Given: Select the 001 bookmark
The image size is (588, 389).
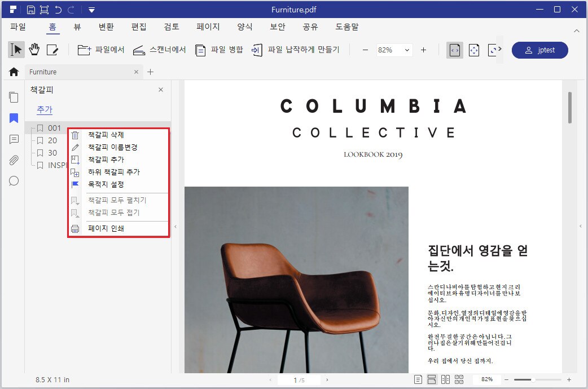Looking at the screenshot, I should 54,128.
